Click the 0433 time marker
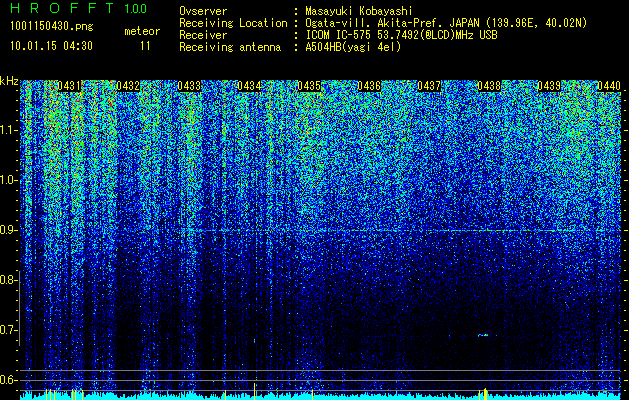This screenshot has height=400, width=629. point(189,86)
